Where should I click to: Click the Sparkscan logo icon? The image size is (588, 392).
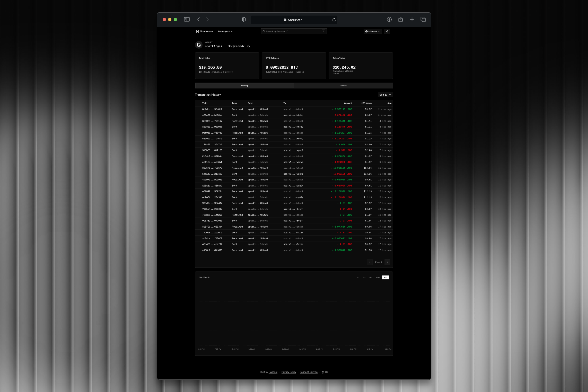coord(198,32)
